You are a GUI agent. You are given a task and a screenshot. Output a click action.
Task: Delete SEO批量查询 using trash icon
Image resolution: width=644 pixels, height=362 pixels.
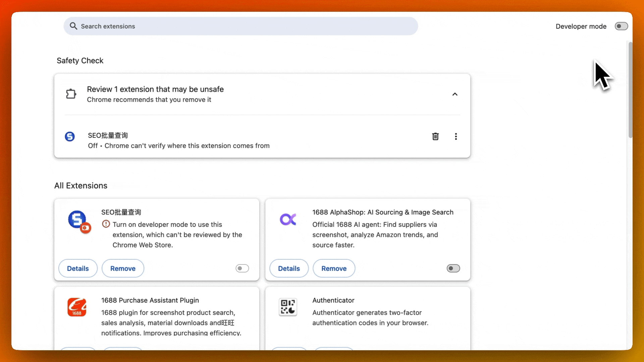pos(435,136)
